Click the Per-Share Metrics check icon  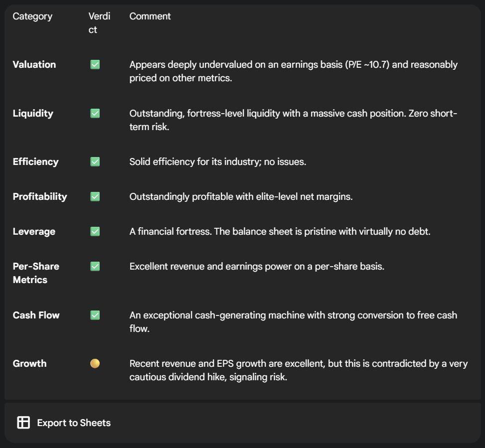coord(95,266)
